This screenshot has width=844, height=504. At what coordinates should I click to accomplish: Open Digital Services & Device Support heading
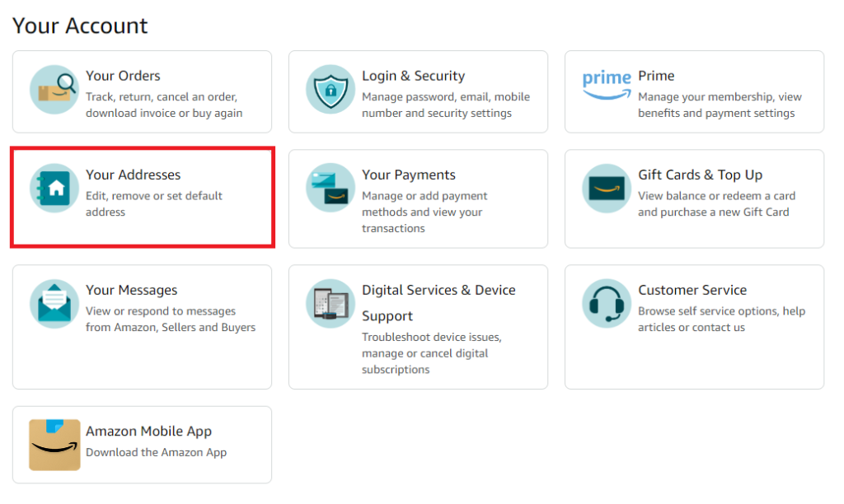pyautogui.click(x=438, y=303)
